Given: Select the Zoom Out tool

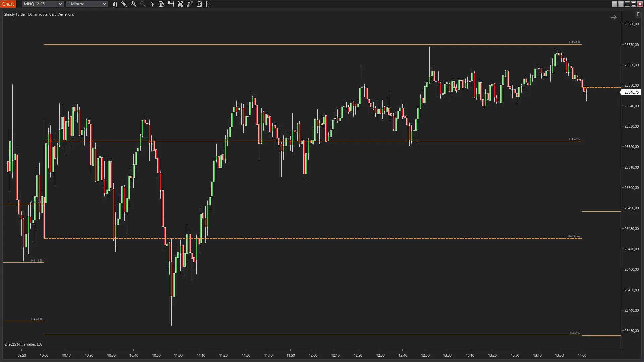Looking at the screenshot, I should point(143,4).
